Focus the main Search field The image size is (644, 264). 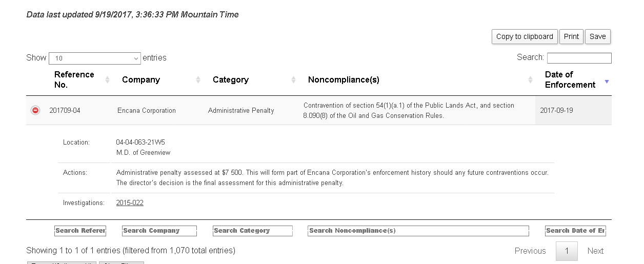579,58
